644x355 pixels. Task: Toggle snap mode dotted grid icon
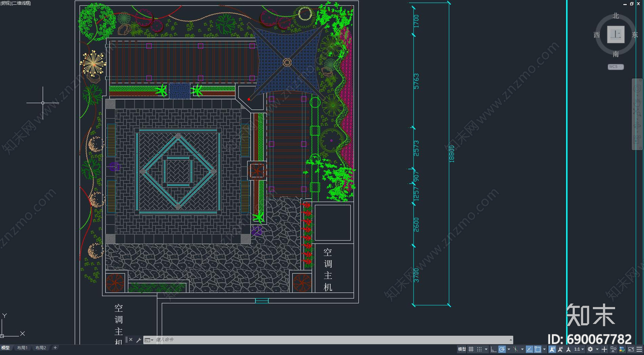[479, 349]
